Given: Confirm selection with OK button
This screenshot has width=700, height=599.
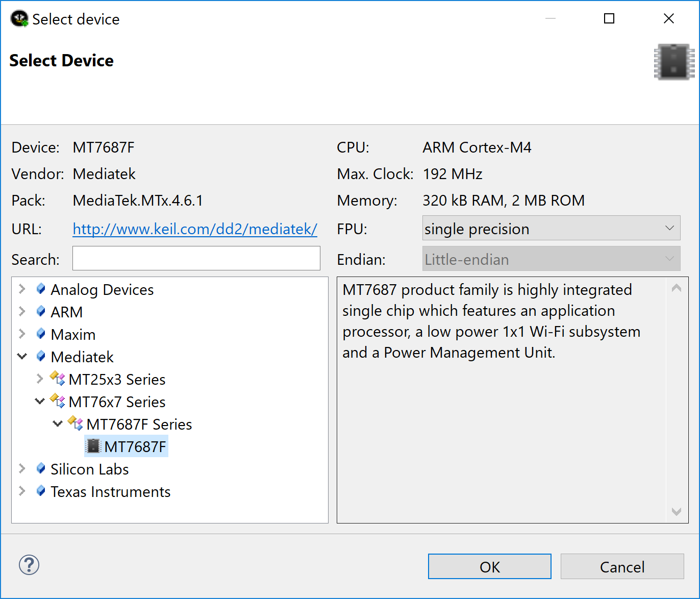Looking at the screenshot, I should point(489,566).
